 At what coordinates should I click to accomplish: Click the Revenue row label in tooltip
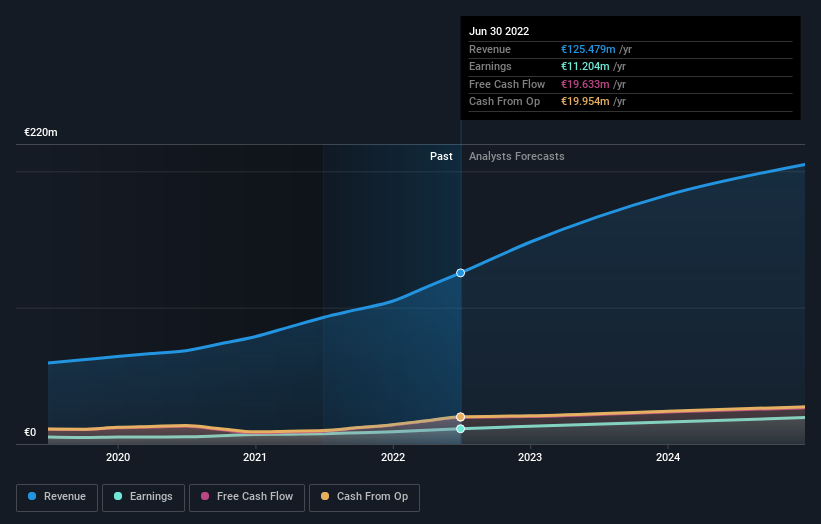(x=490, y=49)
